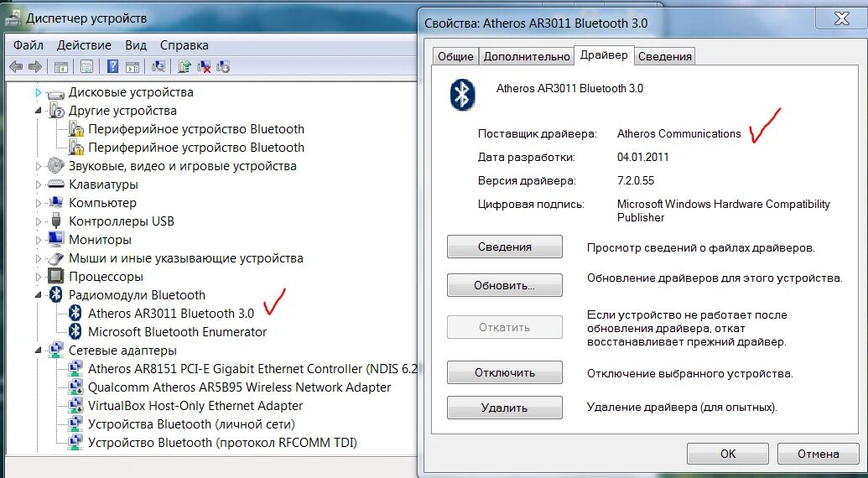Select the computer icon next to Компьютер
Viewport: 868px width, 478px height.
point(56,202)
